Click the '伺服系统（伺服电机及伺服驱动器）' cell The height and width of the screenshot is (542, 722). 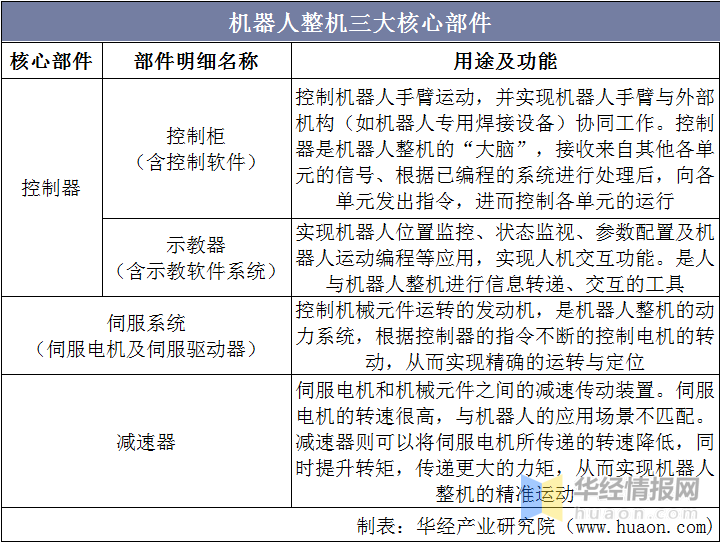[146, 336]
